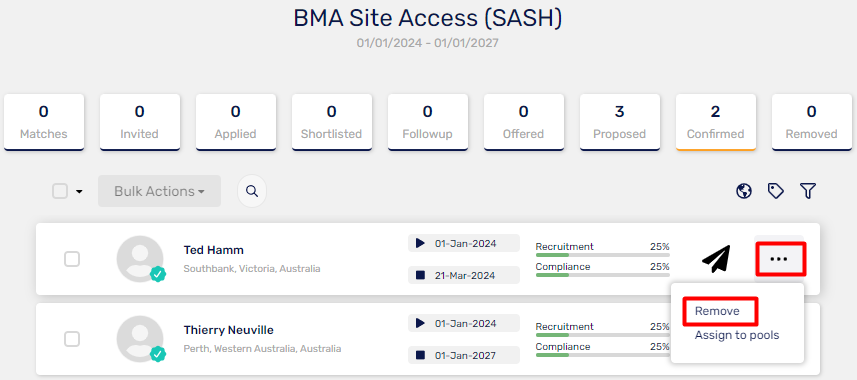857x380 pixels.
Task: Click Ted Hamm's Recruitment progress bar
Action: click(602, 255)
